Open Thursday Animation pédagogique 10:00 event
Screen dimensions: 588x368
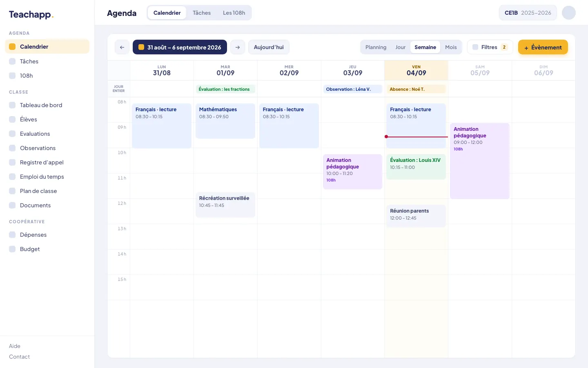click(352, 172)
